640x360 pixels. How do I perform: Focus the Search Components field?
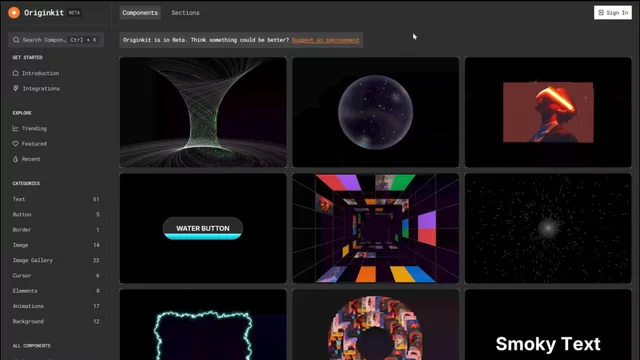click(x=56, y=40)
